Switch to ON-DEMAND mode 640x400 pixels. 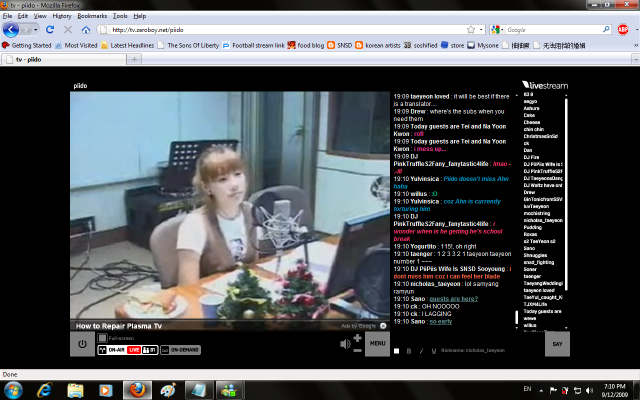[x=181, y=350]
